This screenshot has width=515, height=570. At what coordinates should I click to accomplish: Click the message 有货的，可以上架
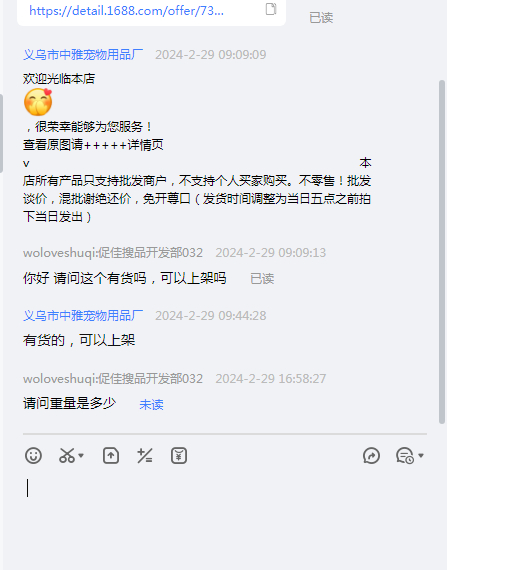79,340
